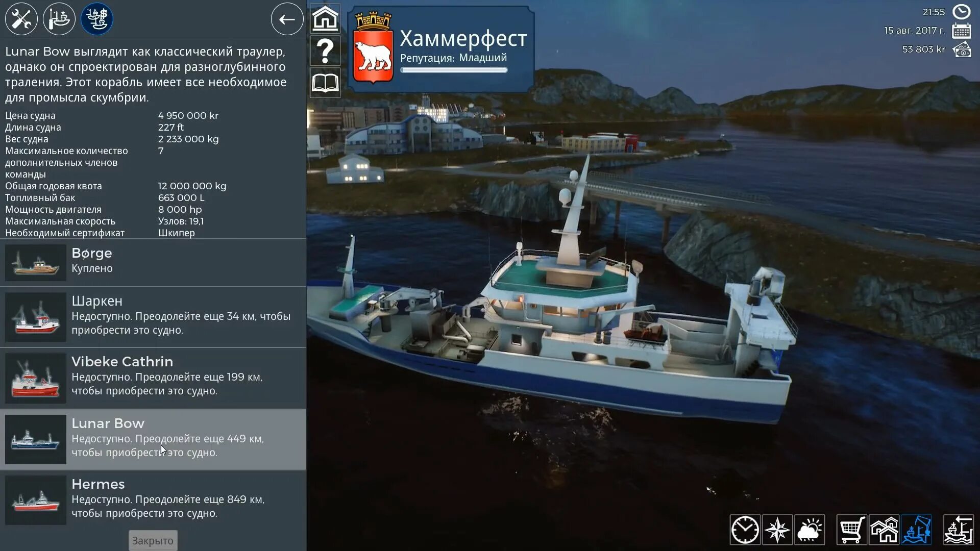Select the ship purchase tab icon
Viewport: 980px width, 551px height.
click(97, 19)
